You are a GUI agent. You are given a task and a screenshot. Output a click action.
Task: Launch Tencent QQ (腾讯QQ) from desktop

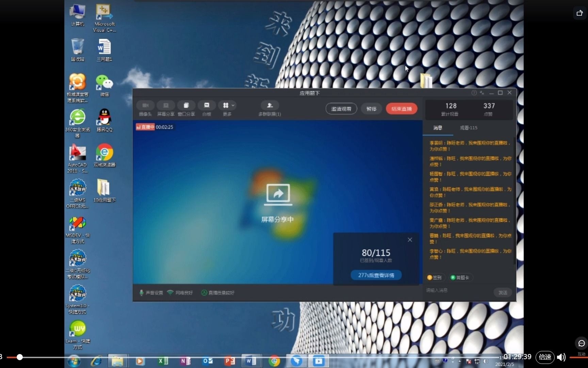tap(104, 120)
